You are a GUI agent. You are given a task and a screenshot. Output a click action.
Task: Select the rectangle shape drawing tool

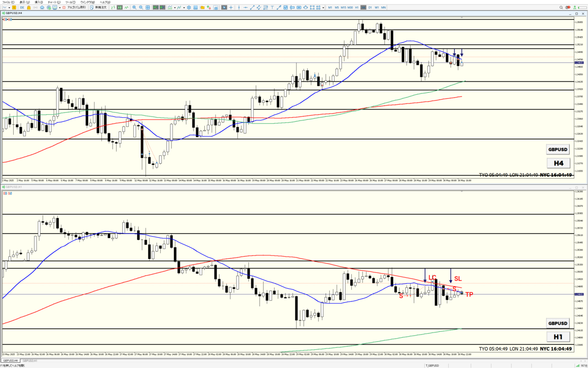[x=312, y=7]
